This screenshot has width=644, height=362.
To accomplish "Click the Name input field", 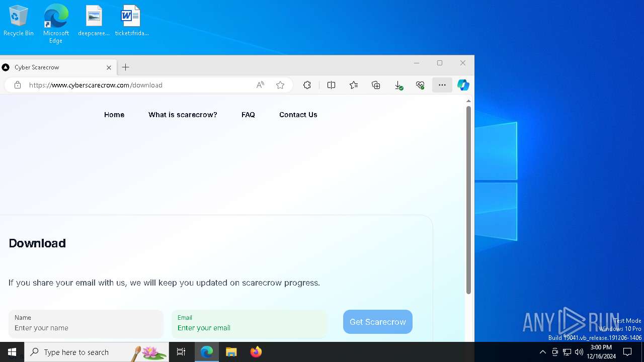I will 86,324.
